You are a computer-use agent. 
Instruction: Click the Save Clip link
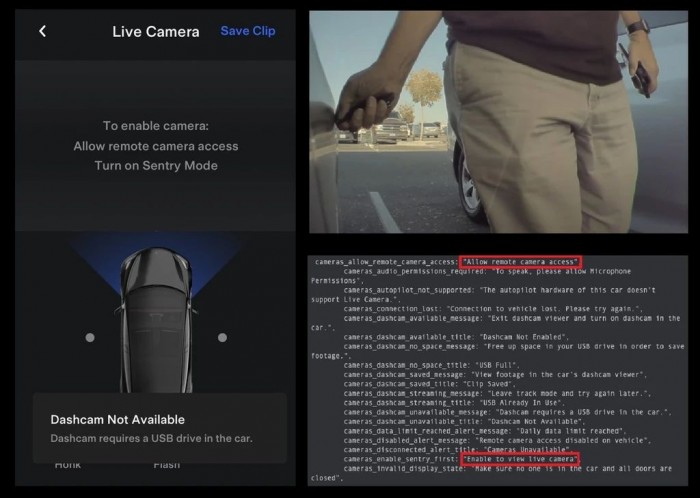(248, 31)
